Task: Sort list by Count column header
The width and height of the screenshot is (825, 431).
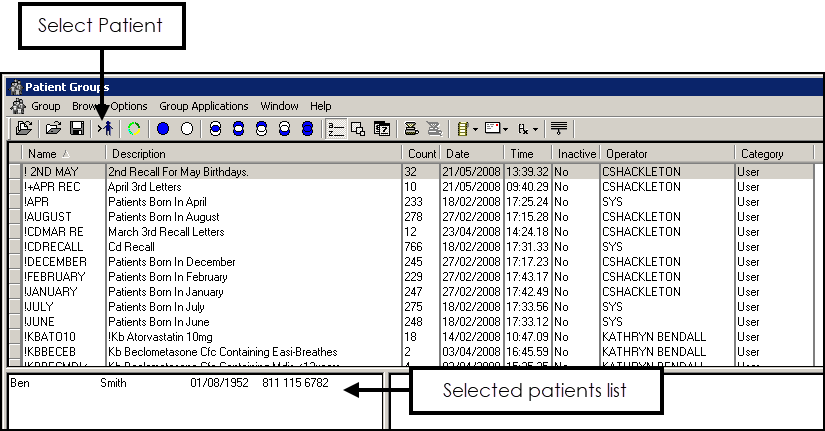Action: click(x=422, y=154)
